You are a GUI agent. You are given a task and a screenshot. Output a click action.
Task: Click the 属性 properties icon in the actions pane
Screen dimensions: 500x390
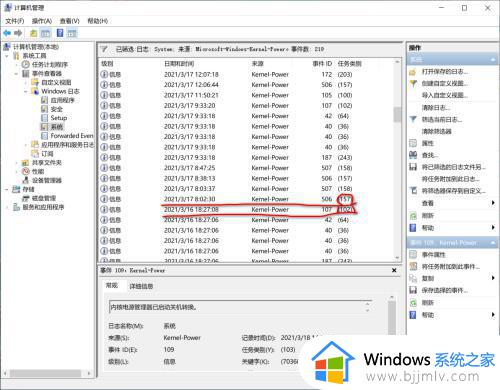click(413, 143)
